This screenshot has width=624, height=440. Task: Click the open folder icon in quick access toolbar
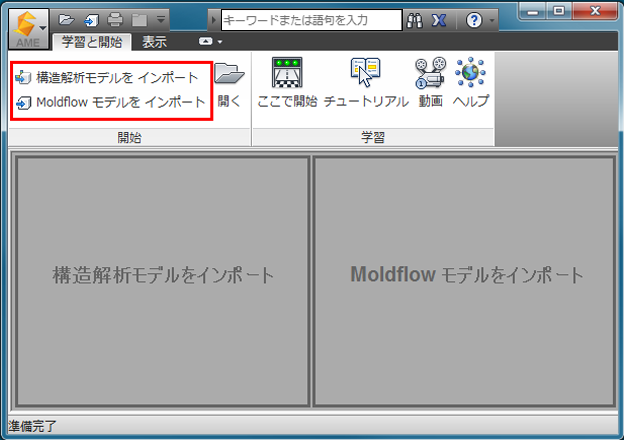point(66,19)
